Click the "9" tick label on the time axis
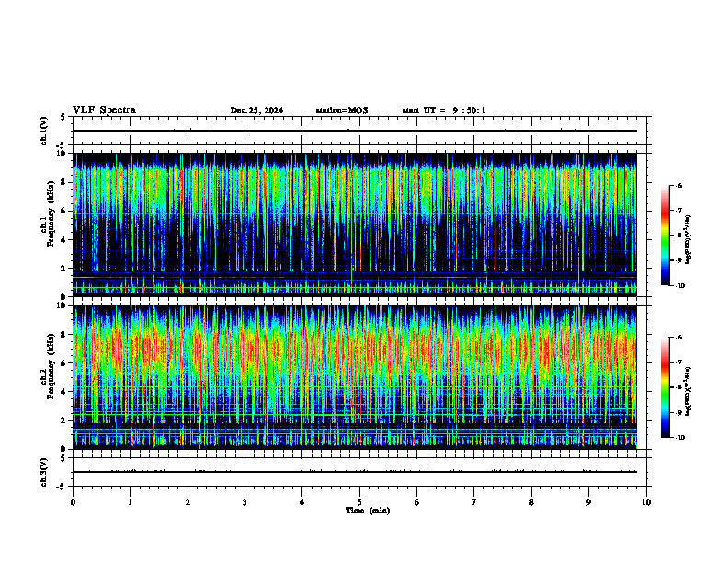This screenshot has width=728, height=563. tap(588, 502)
